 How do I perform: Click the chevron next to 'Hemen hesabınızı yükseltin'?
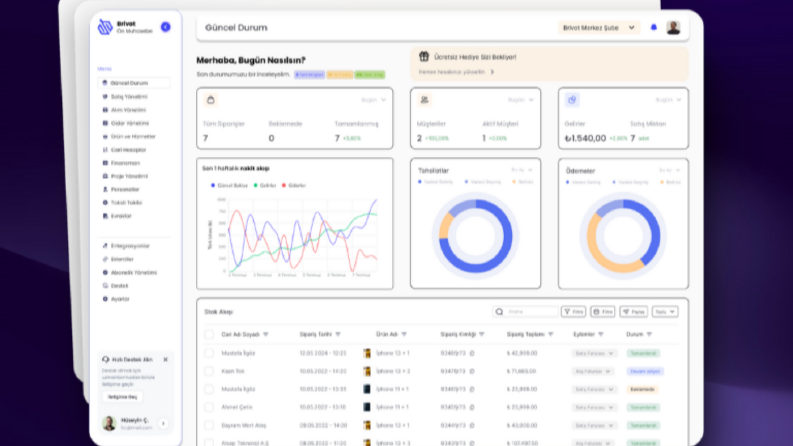tap(492, 72)
